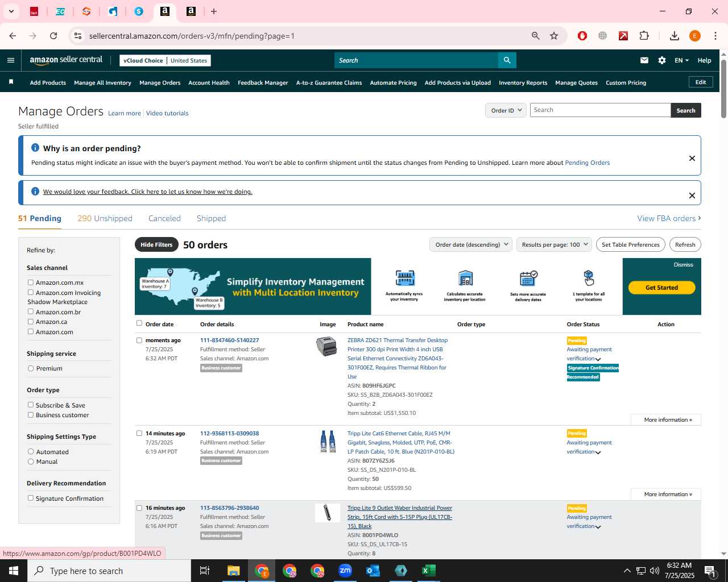Screen dimensions: 728x582
Task: Open the Tripp Lite power strip thumbnail
Action: (x=328, y=513)
